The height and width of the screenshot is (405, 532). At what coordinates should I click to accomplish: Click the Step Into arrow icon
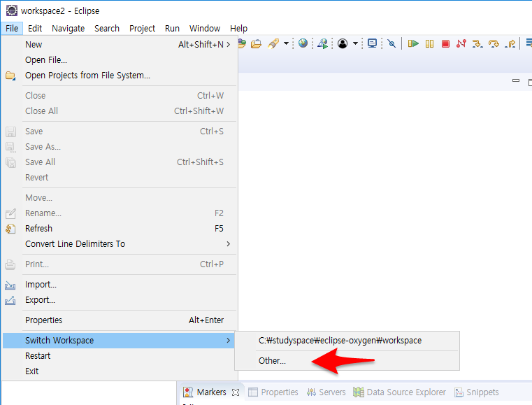coord(477,44)
